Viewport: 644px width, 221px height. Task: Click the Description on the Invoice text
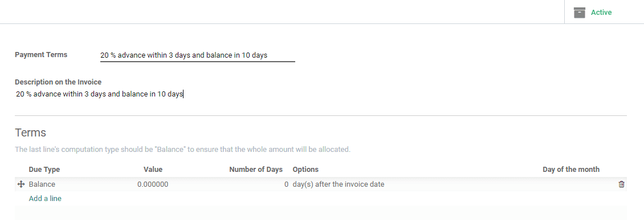(99, 94)
